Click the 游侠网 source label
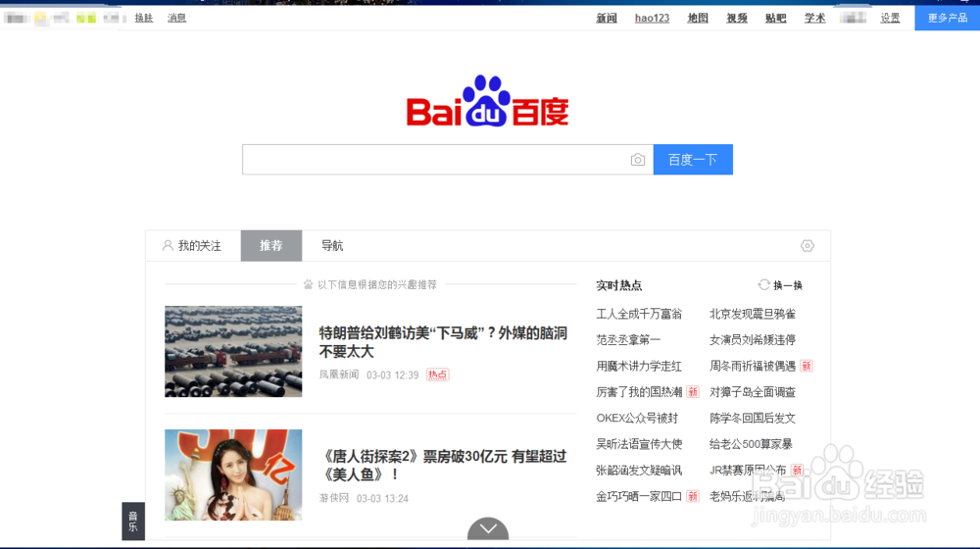Screen dimensions: 980x549 point(334,498)
